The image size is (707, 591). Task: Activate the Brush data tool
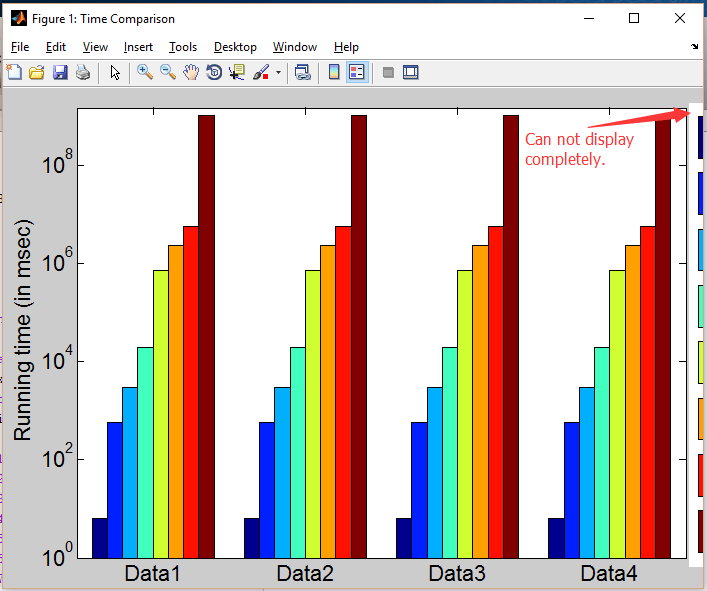(261, 72)
